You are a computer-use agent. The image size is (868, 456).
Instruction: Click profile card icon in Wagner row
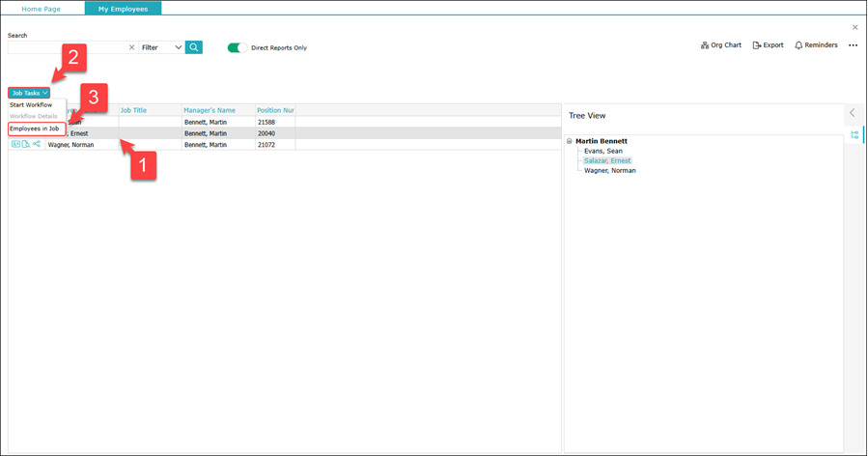[x=16, y=145]
